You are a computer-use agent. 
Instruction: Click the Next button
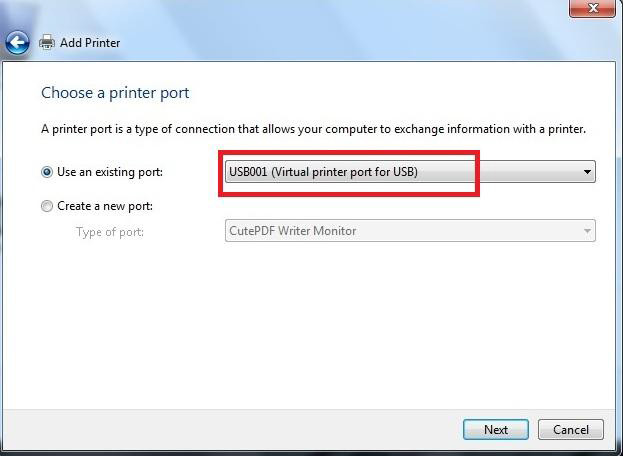pos(495,430)
